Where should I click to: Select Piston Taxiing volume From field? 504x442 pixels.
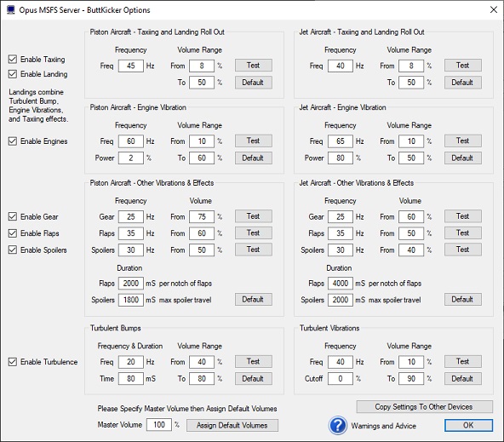tap(202, 66)
